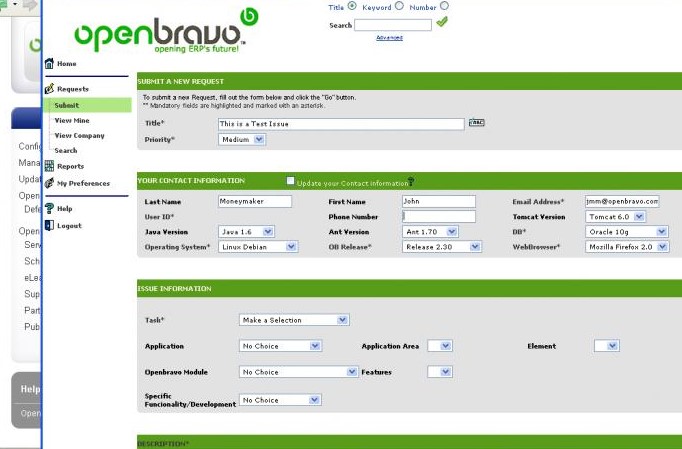Click the top Search text field

(393, 25)
